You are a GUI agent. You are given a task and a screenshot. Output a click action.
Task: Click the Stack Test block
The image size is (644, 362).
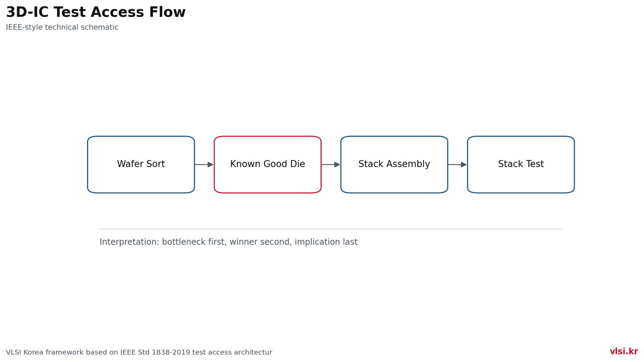(x=521, y=164)
